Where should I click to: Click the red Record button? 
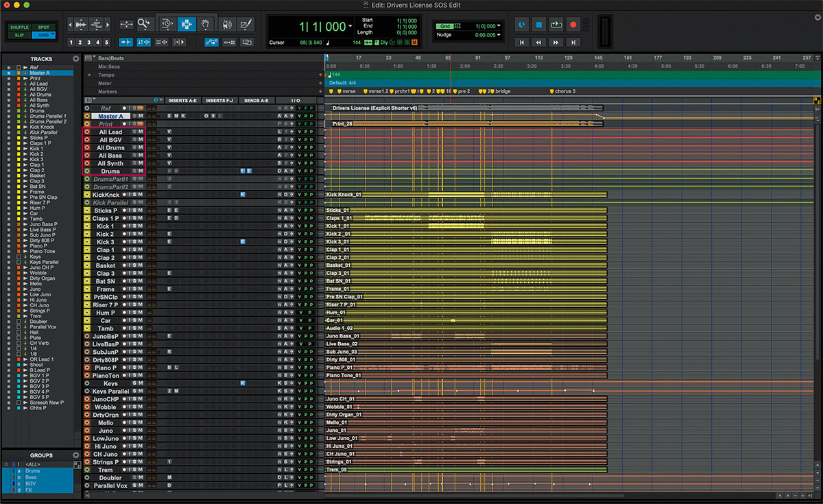click(x=573, y=25)
